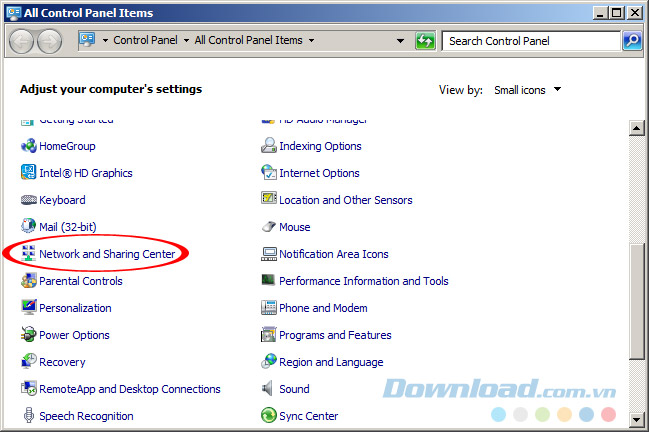Image resolution: width=649 pixels, height=432 pixels.
Task: Open the RemoteApp and Desktop Connections link
Action: tap(130, 389)
